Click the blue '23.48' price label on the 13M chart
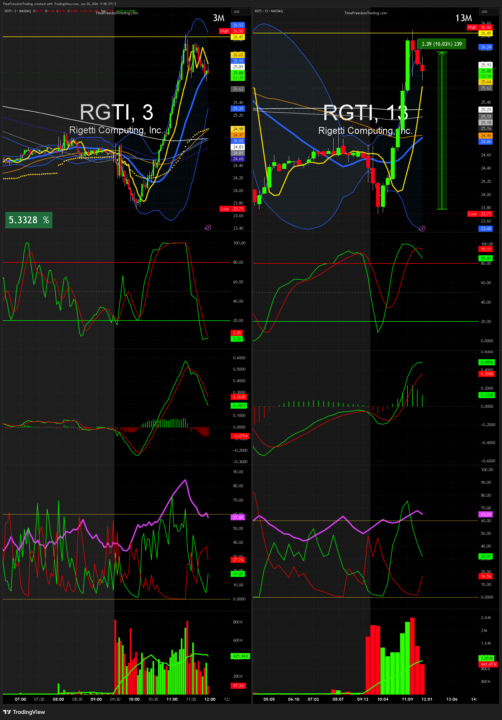The width and height of the screenshot is (502, 720). [485, 229]
